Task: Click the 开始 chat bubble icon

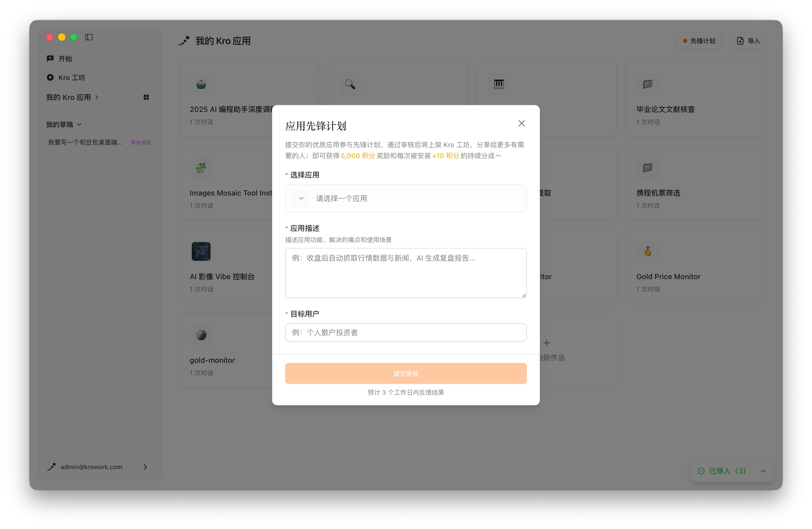Action: (50, 59)
